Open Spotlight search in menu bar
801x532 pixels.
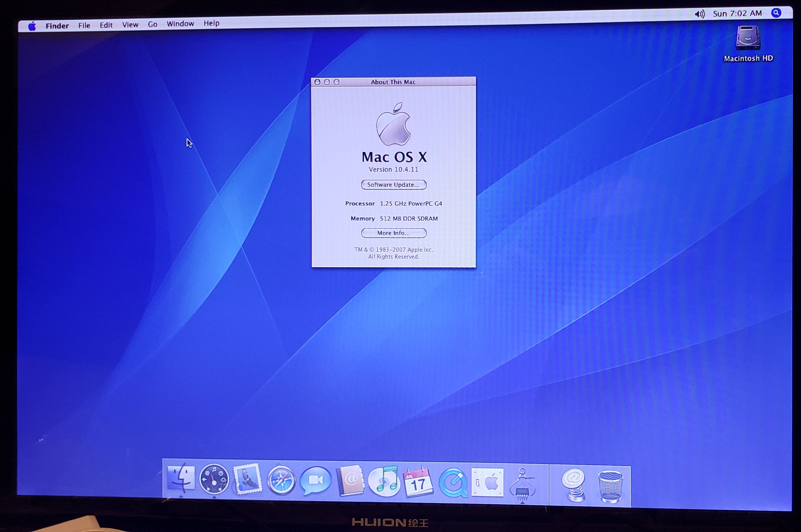click(x=776, y=13)
